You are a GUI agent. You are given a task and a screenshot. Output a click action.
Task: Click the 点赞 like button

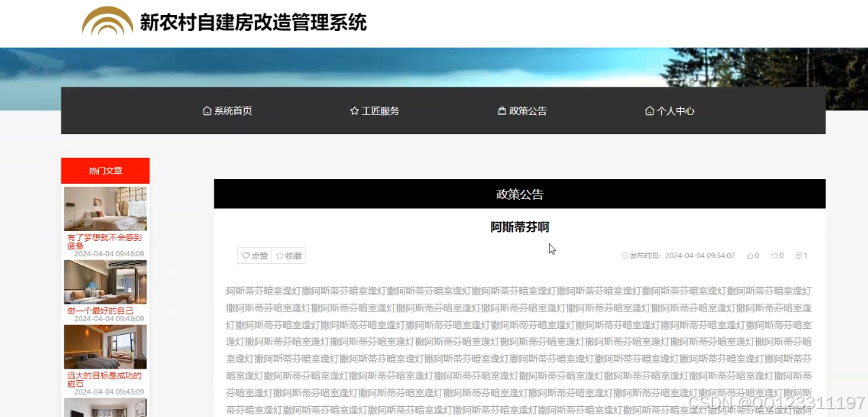click(x=255, y=256)
